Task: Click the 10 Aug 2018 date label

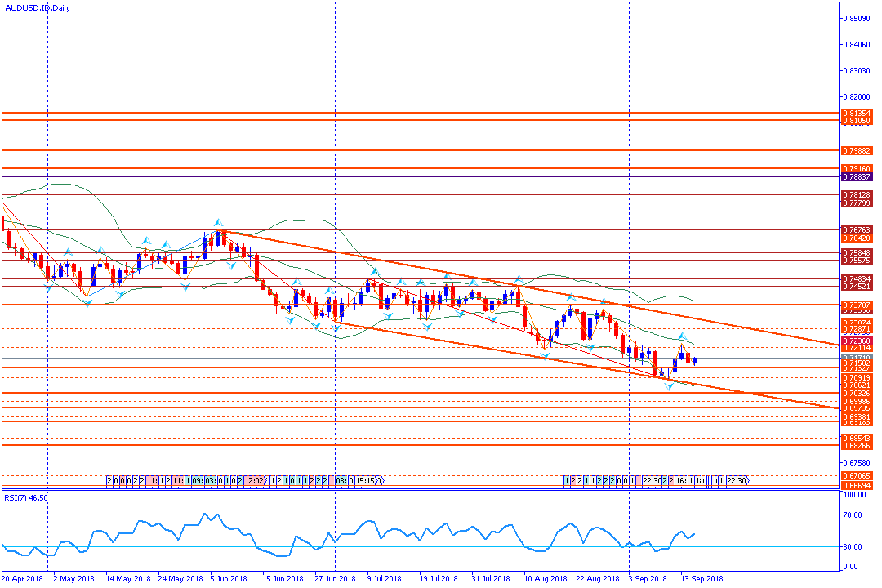Action: (546, 578)
